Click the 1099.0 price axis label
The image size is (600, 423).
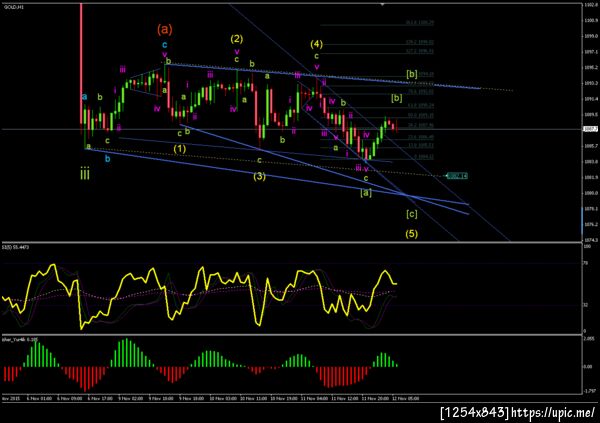pos(590,36)
